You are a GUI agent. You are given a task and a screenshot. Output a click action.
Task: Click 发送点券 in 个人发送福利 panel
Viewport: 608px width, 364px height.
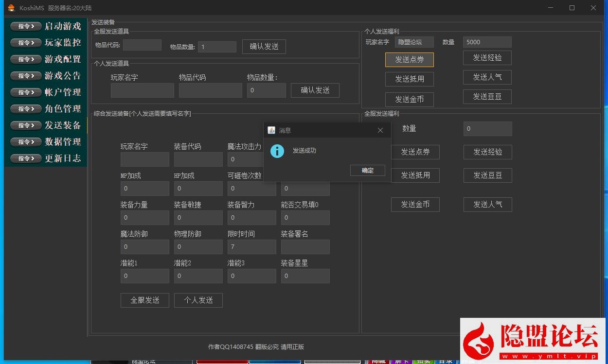pyautogui.click(x=409, y=60)
